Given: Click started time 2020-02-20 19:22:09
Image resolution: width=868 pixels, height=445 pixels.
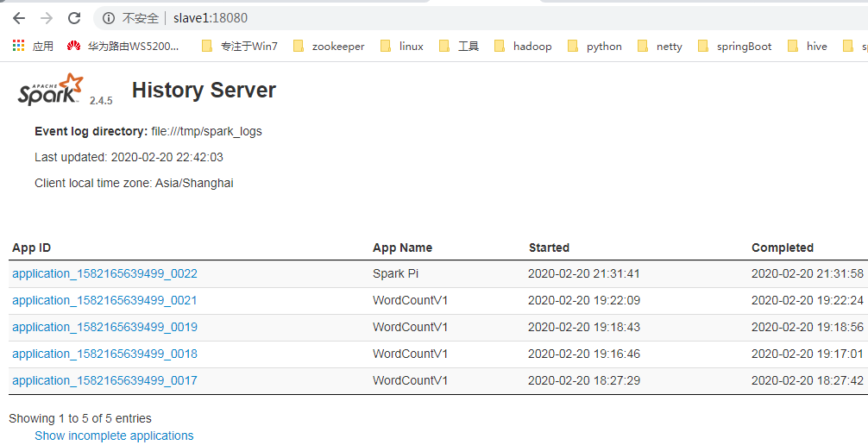Looking at the screenshot, I should (x=584, y=300).
